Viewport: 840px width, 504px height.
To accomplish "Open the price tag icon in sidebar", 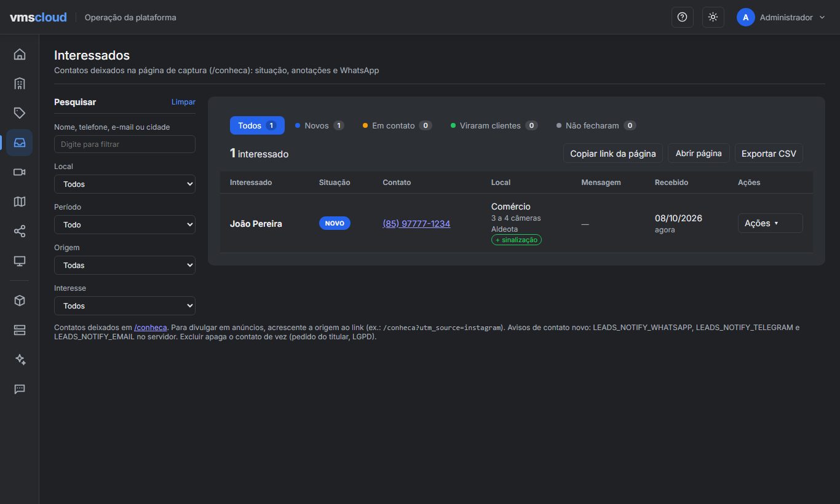I will pyautogui.click(x=20, y=113).
